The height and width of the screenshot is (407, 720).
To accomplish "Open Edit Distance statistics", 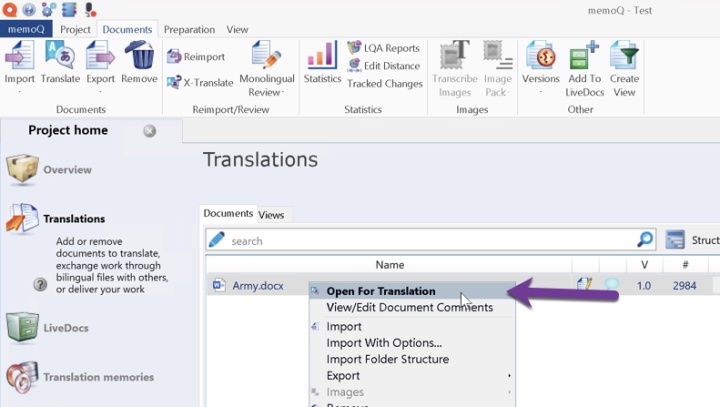I will coord(384,66).
